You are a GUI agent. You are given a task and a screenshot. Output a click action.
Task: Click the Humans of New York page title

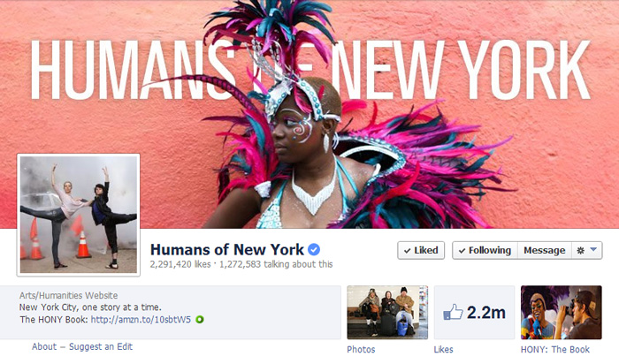tap(227, 250)
